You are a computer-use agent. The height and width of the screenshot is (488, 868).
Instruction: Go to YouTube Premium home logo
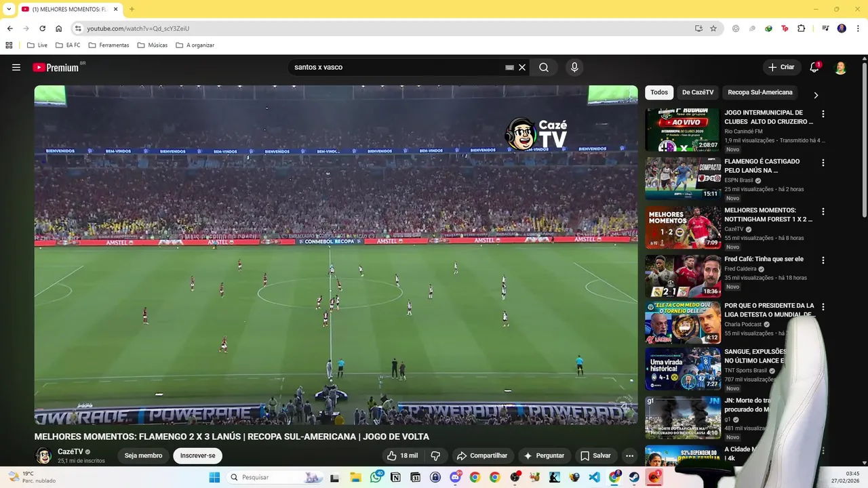coord(56,67)
